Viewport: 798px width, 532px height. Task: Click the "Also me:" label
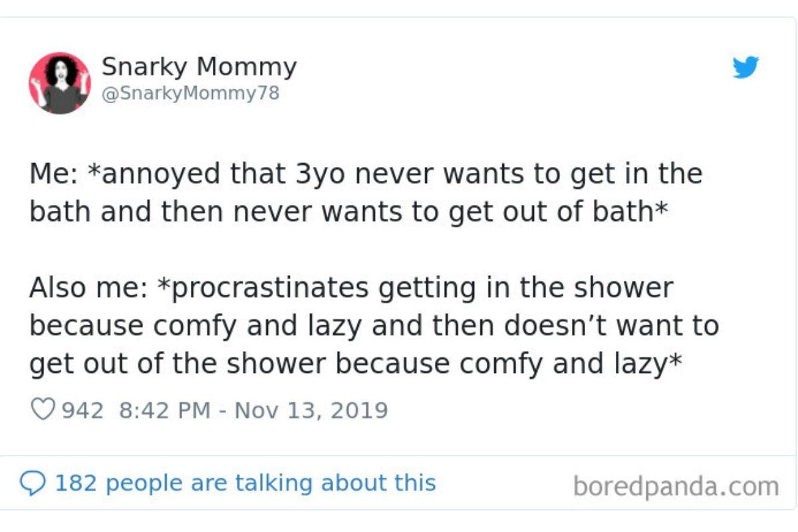pyautogui.click(x=88, y=288)
